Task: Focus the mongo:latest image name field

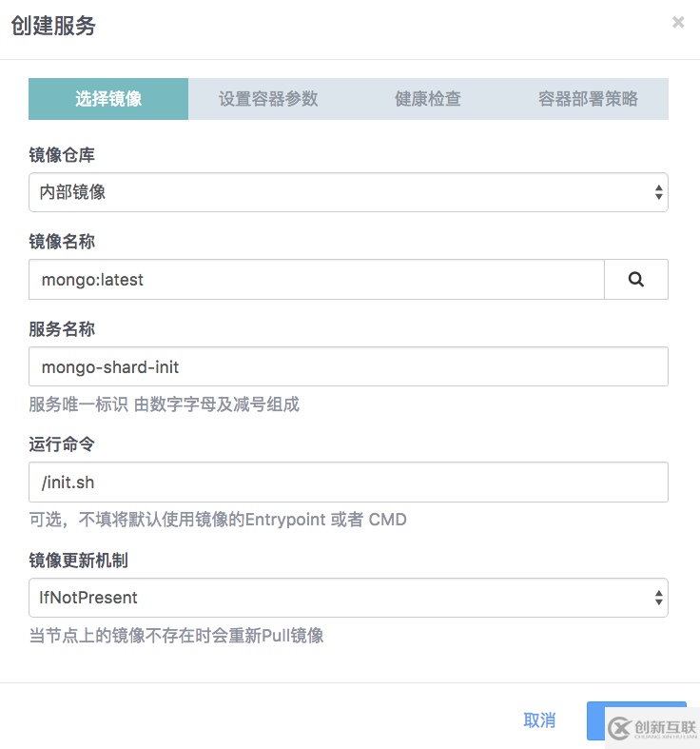Action: pos(317,280)
